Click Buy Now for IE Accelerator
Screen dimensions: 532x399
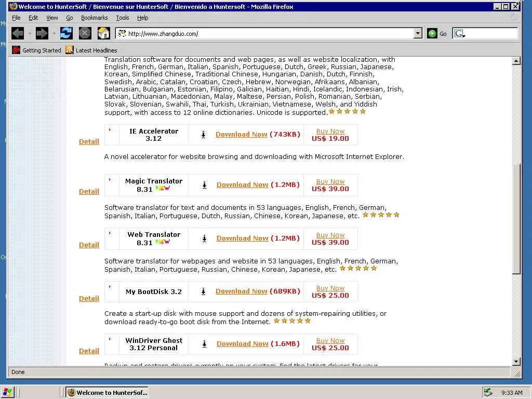click(330, 131)
